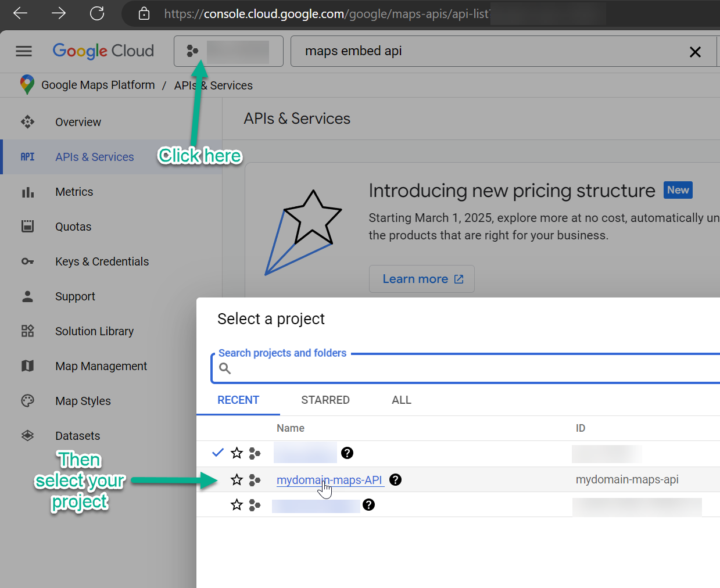The height and width of the screenshot is (588, 720).
Task: Click the key icon for Keys & Credentials
Action: [x=27, y=261]
